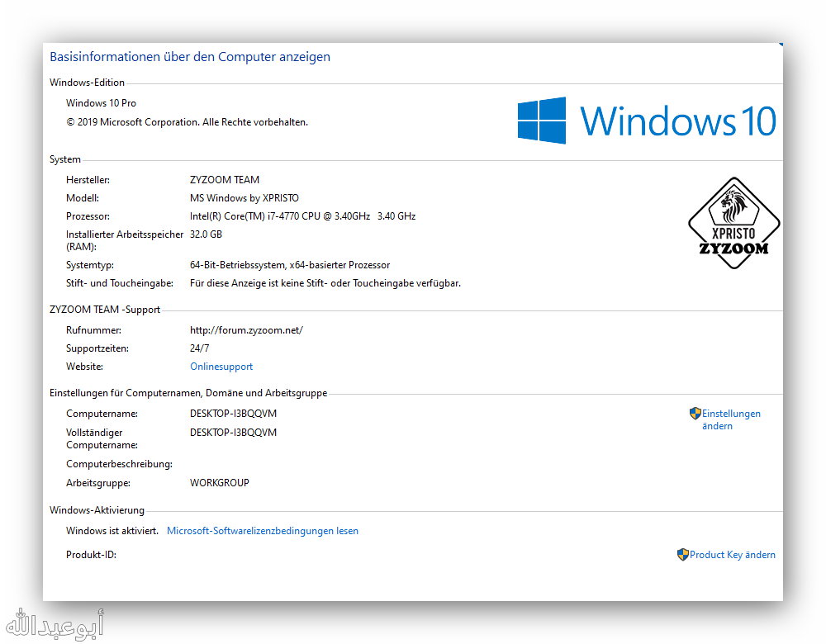Read the Microsoft-Softwarelizenzbedingungen lesen link

[x=263, y=531]
